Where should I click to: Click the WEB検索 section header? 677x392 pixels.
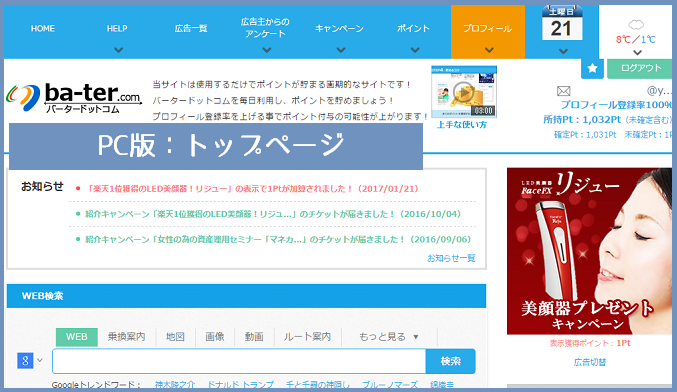247,296
